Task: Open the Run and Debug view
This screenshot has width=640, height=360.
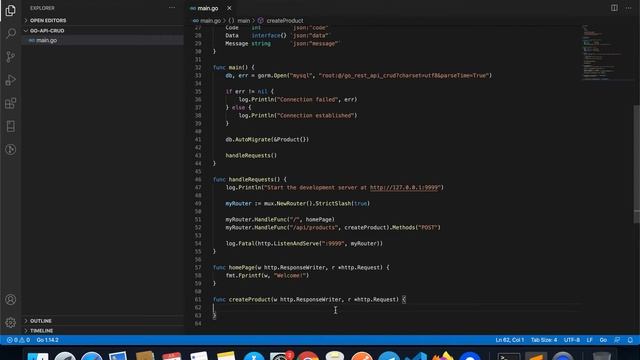Action: [x=11, y=80]
